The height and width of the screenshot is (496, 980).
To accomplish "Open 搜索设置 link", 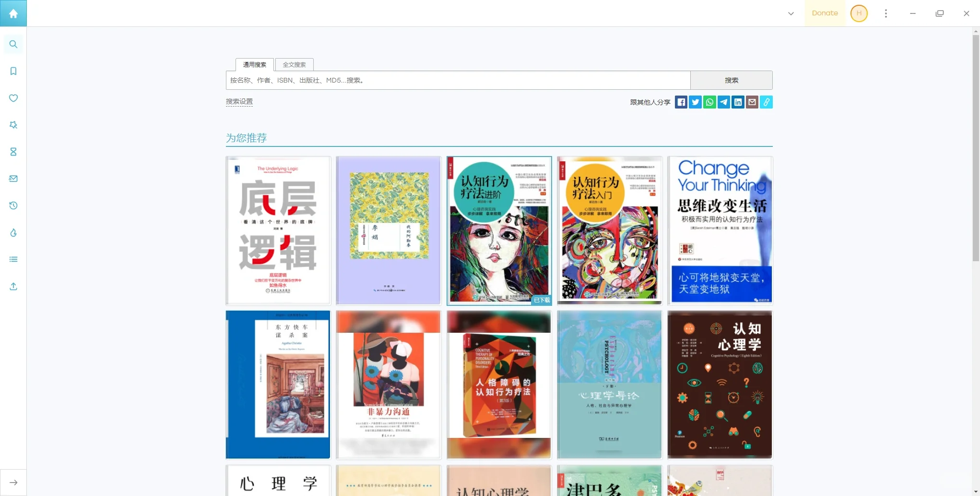I will click(239, 101).
